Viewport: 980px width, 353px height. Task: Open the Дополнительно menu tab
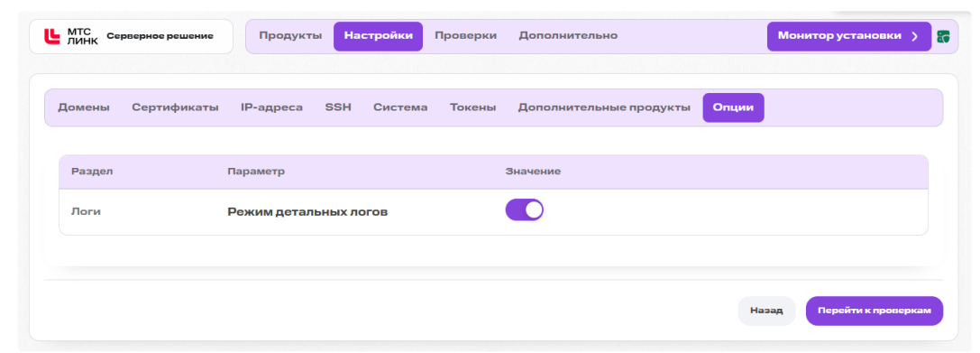568,36
